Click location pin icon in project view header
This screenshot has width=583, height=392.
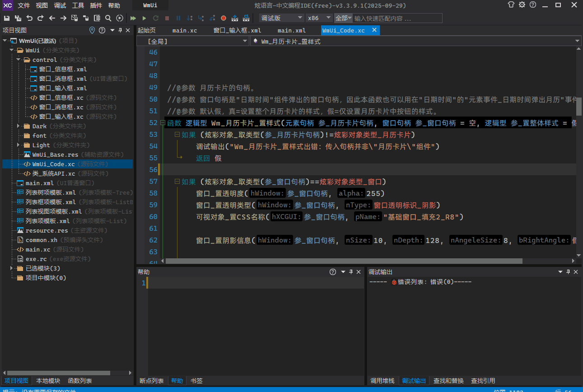coord(92,30)
